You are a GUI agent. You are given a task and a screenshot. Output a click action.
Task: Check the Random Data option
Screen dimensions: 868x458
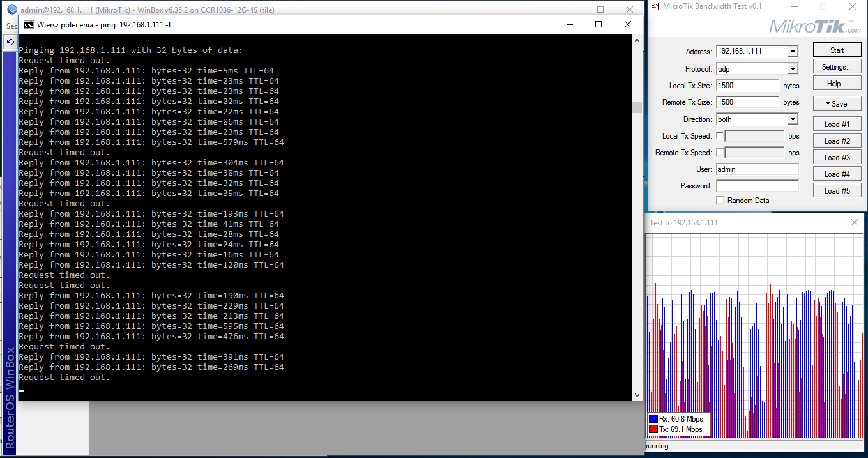720,201
